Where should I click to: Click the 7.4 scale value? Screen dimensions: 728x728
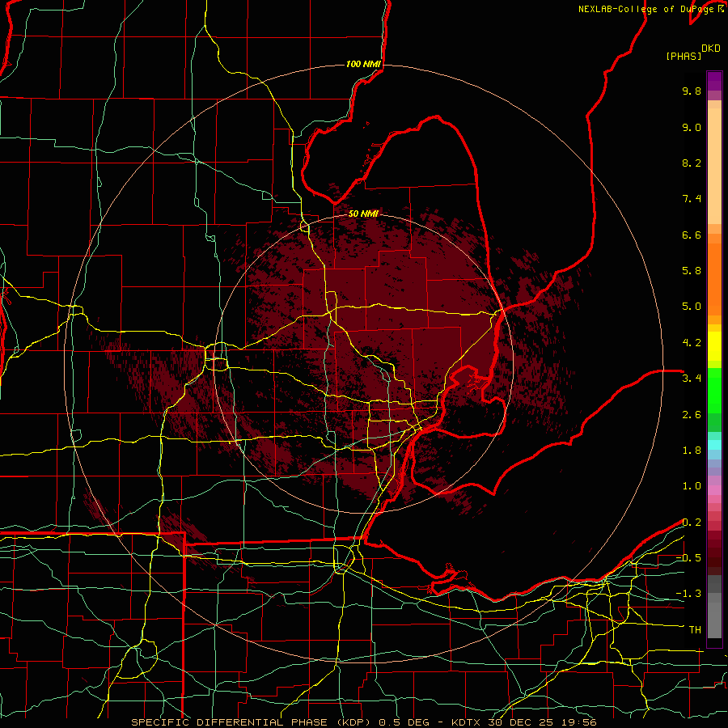pyautogui.click(x=692, y=199)
